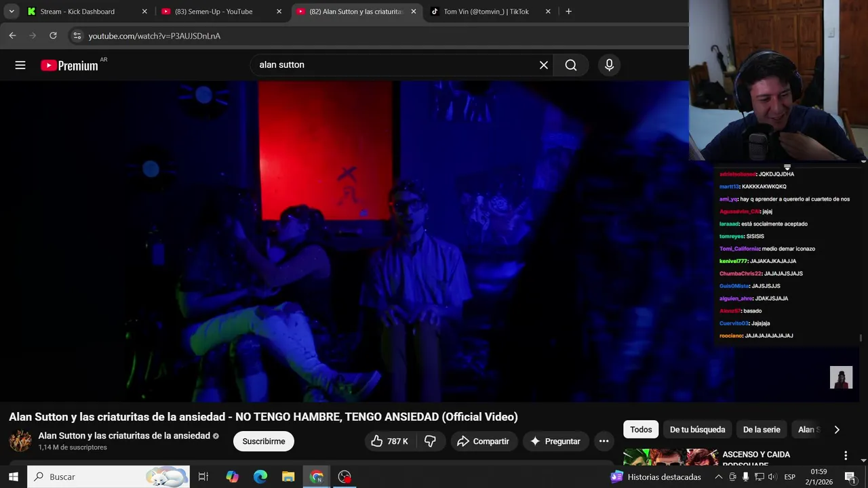Open options menu for ASCENSO Y CAIDA video
The image size is (868, 488).
[846, 455]
